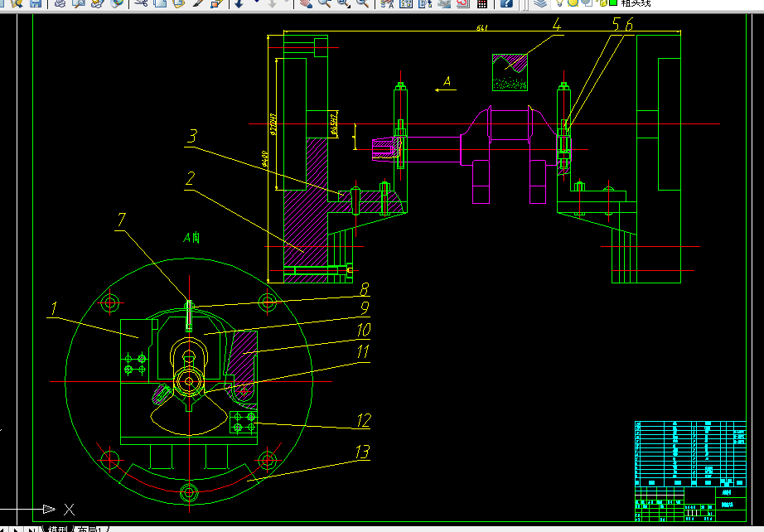Screen dimensions: 764x532
Task: Click the A向 view label text
Action: point(191,238)
